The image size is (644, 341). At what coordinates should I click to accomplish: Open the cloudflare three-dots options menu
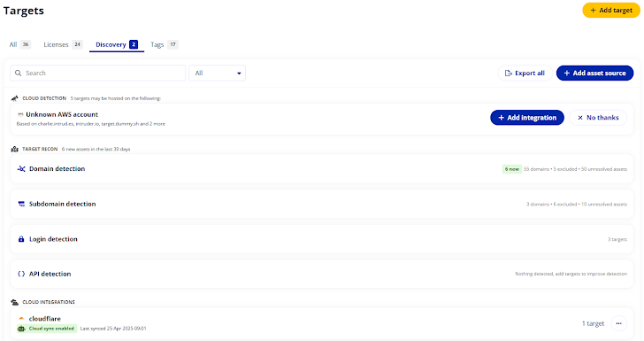point(618,323)
